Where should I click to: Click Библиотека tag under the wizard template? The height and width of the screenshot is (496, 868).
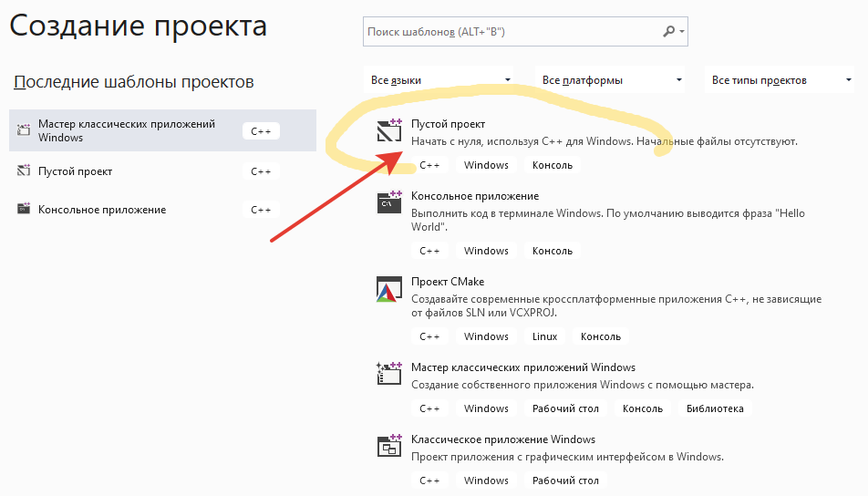[x=715, y=408]
